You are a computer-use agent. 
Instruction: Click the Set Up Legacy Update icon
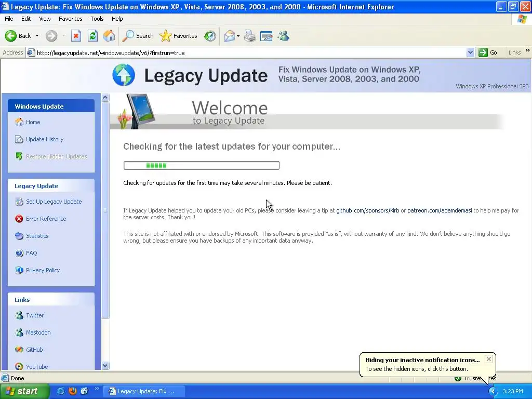point(19,202)
